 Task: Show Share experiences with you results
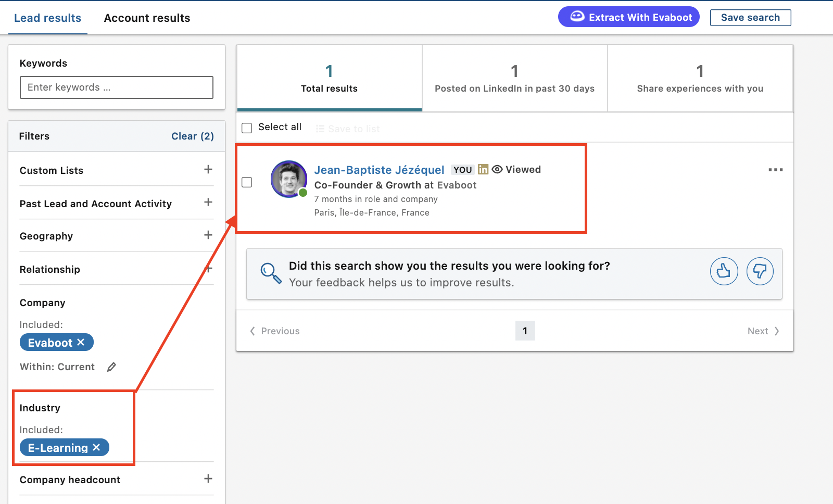tap(700, 78)
